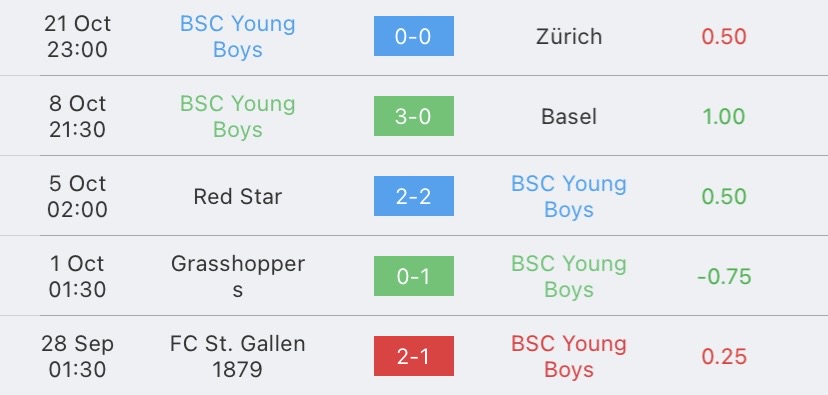Select the 2-2 score against Red Star
The image size is (828, 395).
pos(413,196)
